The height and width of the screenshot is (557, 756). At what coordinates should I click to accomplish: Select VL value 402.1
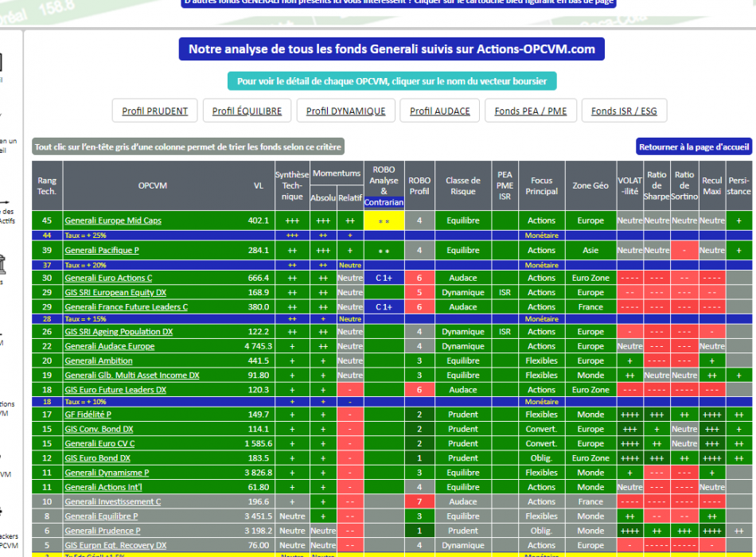click(x=259, y=220)
